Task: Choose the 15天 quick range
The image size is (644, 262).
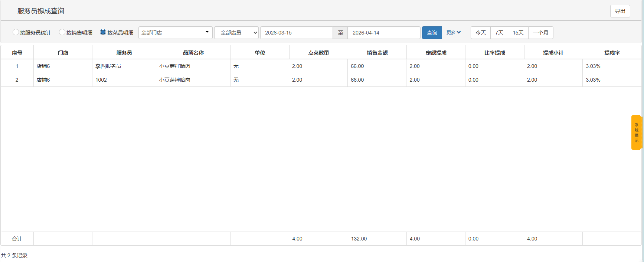Action: (x=518, y=33)
